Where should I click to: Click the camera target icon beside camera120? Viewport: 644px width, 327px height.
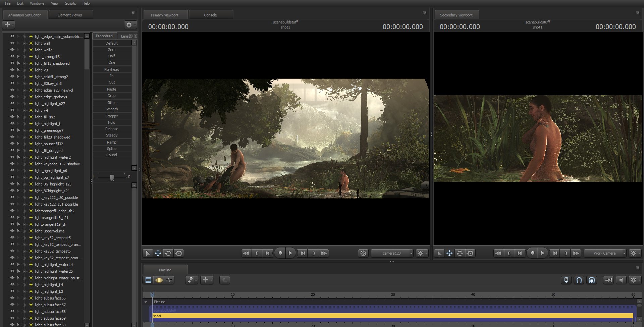(363, 253)
